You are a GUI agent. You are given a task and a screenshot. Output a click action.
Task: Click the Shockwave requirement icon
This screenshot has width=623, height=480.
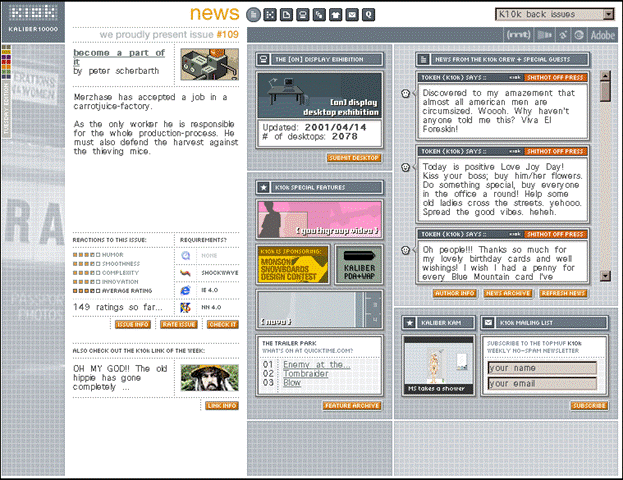click(185, 272)
